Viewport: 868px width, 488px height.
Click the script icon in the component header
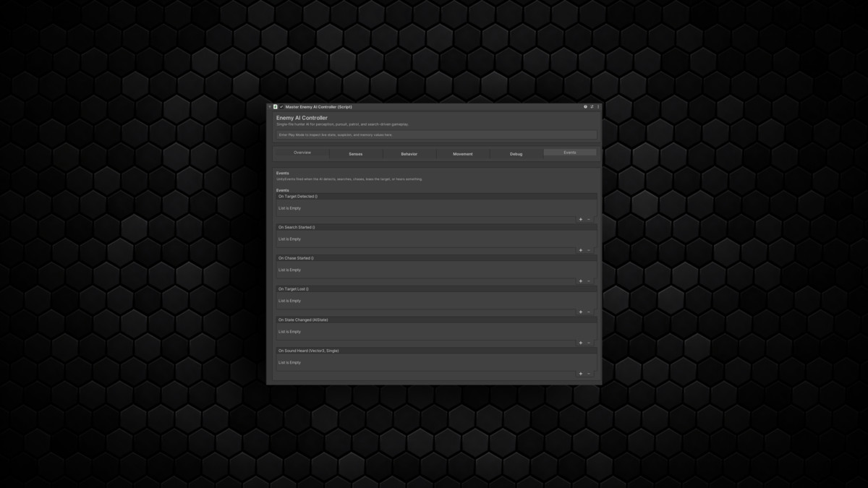(276, 107)
